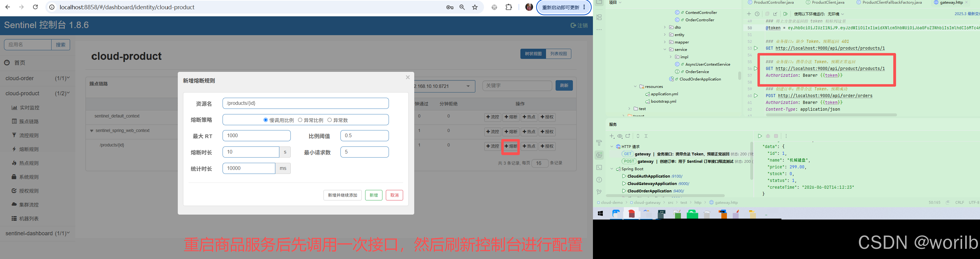Click 注销 logout link
980x259 pixels.
click(x=579, y=26)
